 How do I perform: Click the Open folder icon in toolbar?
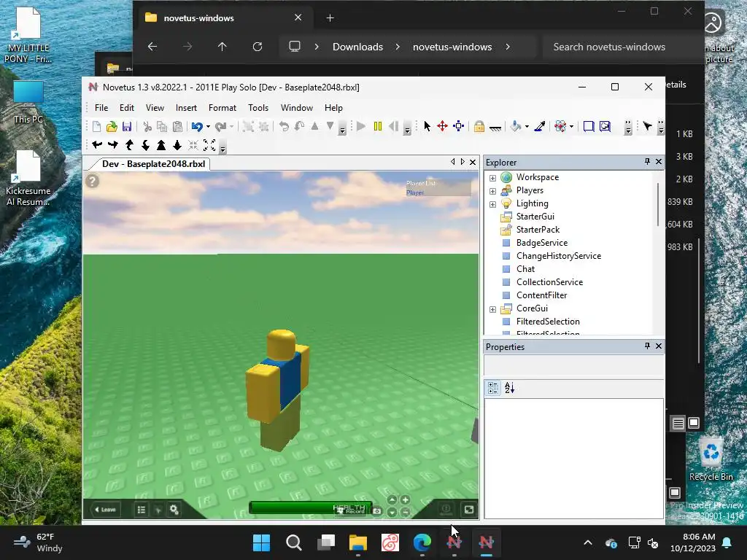pyautogui.click(x=112, y=126)
